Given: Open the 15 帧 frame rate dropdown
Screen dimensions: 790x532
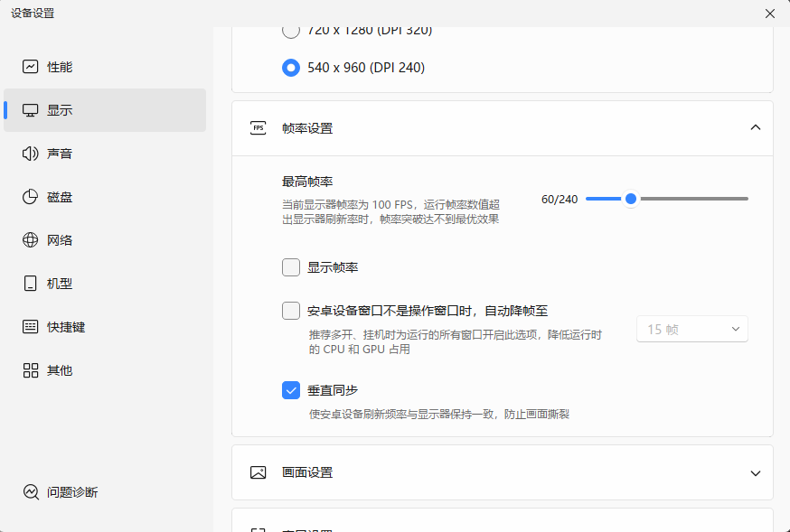Looking at the screenshot, I should pyautogui.click(x=692, y=330).
